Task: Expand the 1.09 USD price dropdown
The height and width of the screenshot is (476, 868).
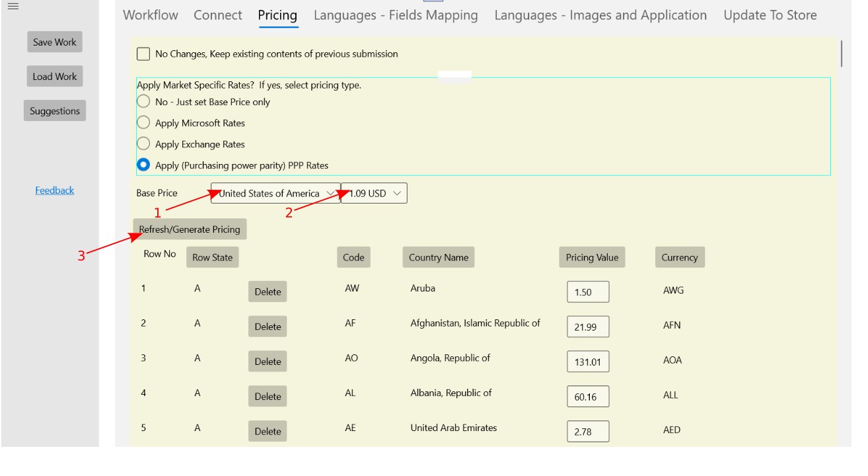Action: pyautogui.click(x=375, y=193)
